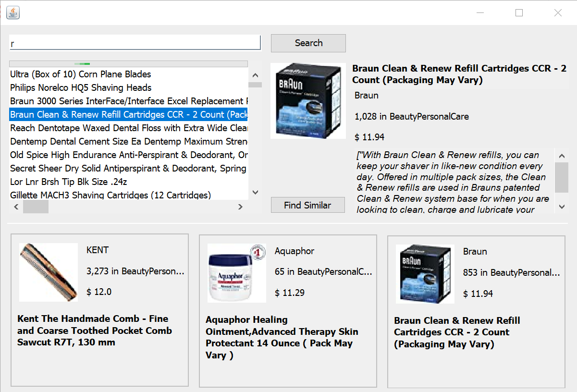Select Secret Sheer Dry Solid Antiperspirant row
Screen dimensions: 577x392
click(129, 169)
